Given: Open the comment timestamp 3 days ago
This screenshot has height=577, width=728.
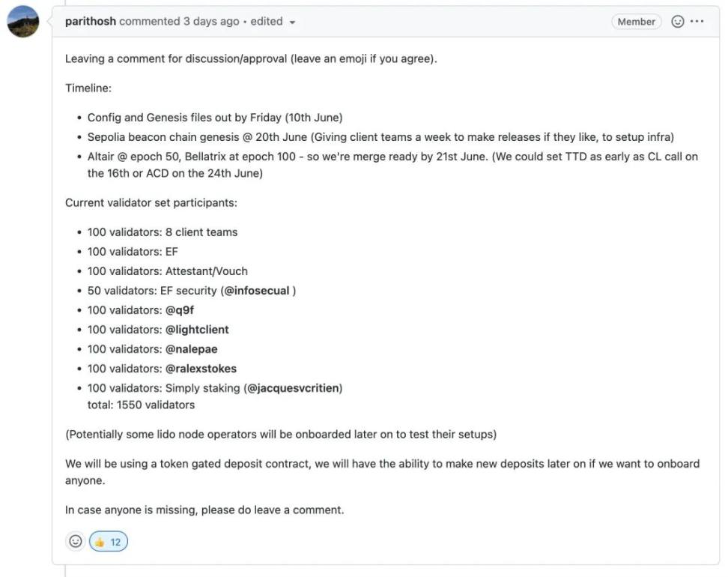Looking at the screenshot, I should point(210,22).
